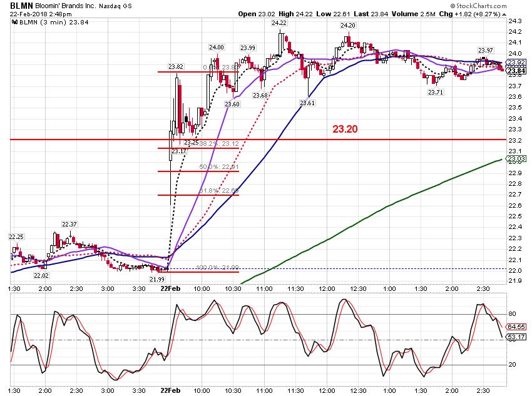Click the bold 23.84 last price axis box

coord(516,71)
